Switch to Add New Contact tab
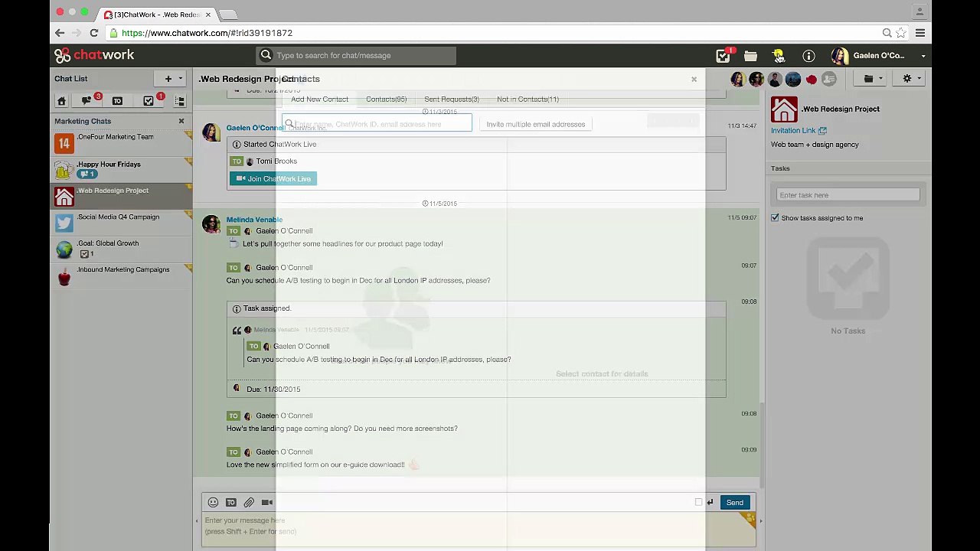 319,99
